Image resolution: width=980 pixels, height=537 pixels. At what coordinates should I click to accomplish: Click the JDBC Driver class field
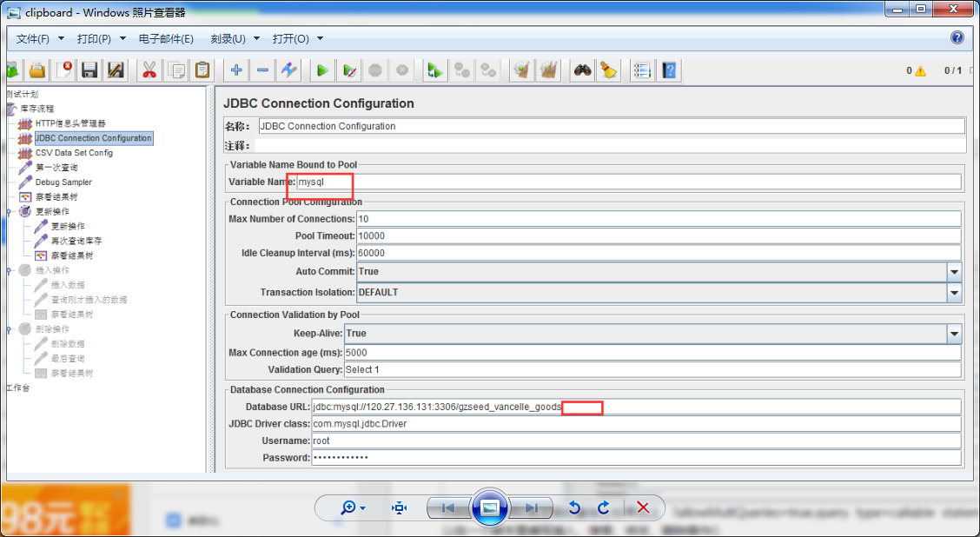coord(636,424)
